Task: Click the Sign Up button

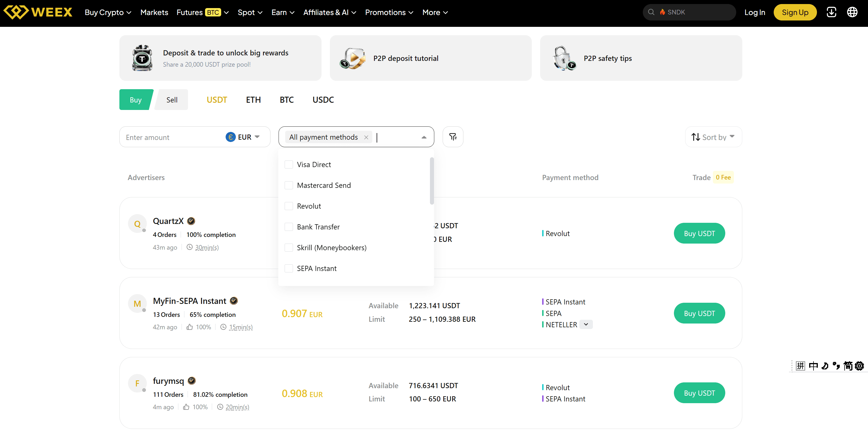Action: pyautogui.click(x=795, y=12)
